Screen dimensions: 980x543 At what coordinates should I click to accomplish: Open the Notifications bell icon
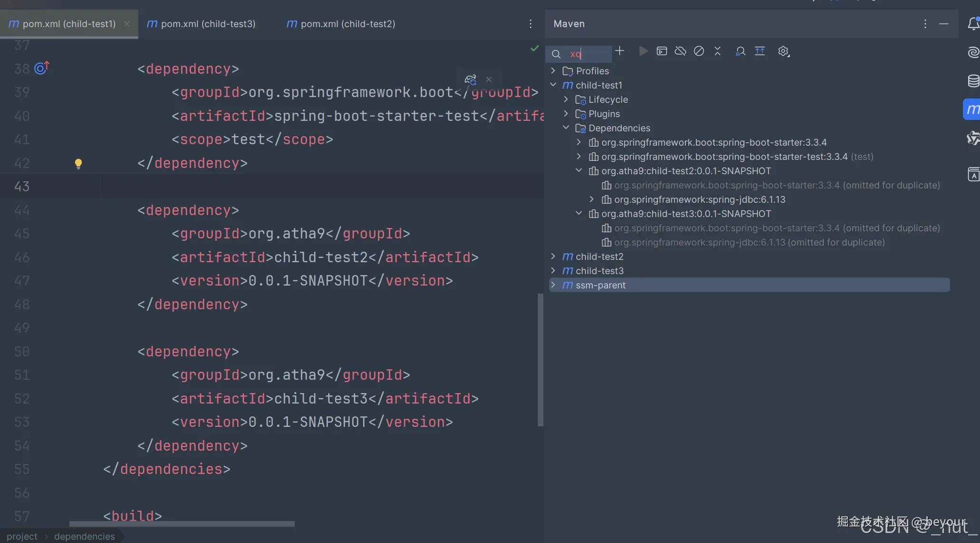973,24
